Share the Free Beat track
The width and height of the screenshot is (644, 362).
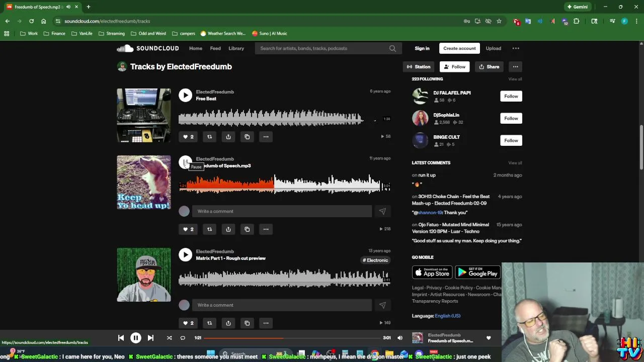coord(228,137)
